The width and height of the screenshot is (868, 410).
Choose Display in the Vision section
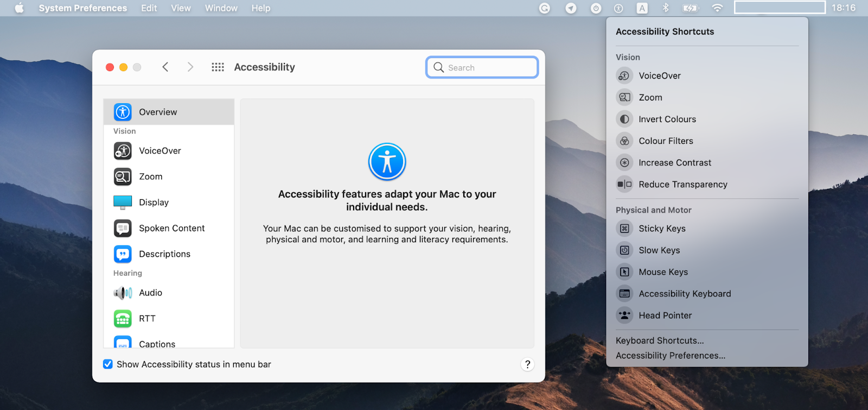point(169,203)
